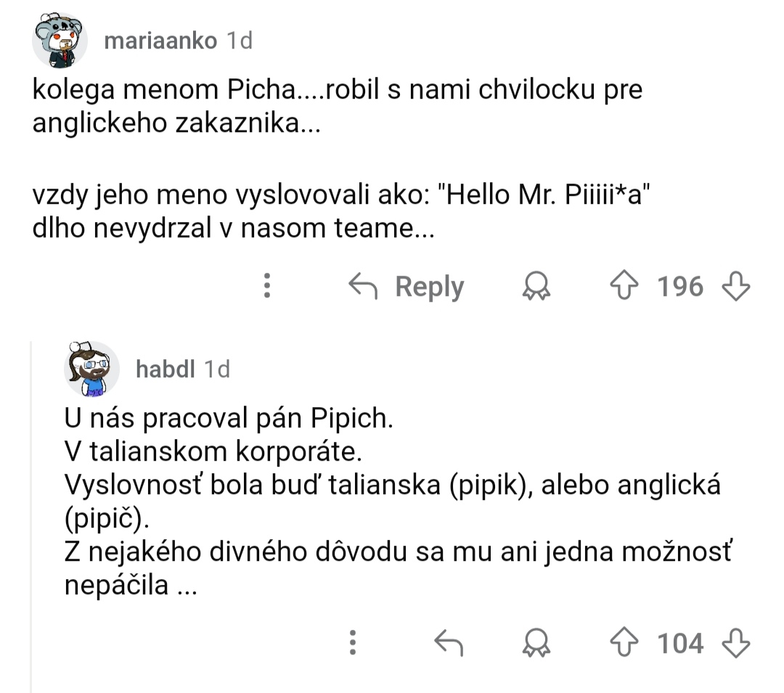Upvote mariaanko's comment
The width and height of the screenshot is (784, 693).
tap(631, 287)
